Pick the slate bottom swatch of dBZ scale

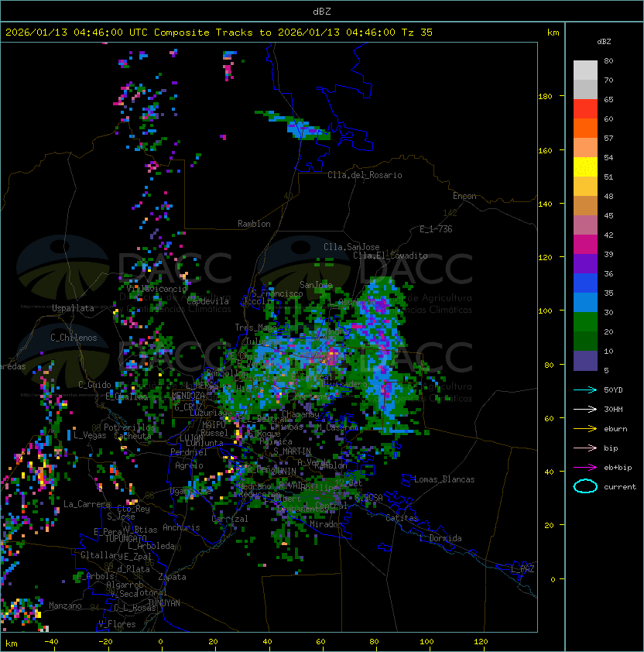pos(585,361)
